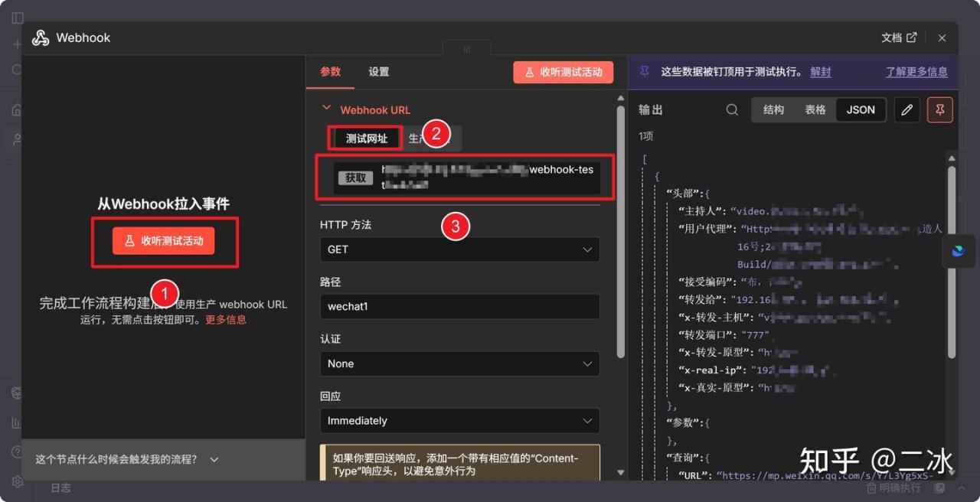Open the HTTP 方法 GET dropdown

click(459, 249)
